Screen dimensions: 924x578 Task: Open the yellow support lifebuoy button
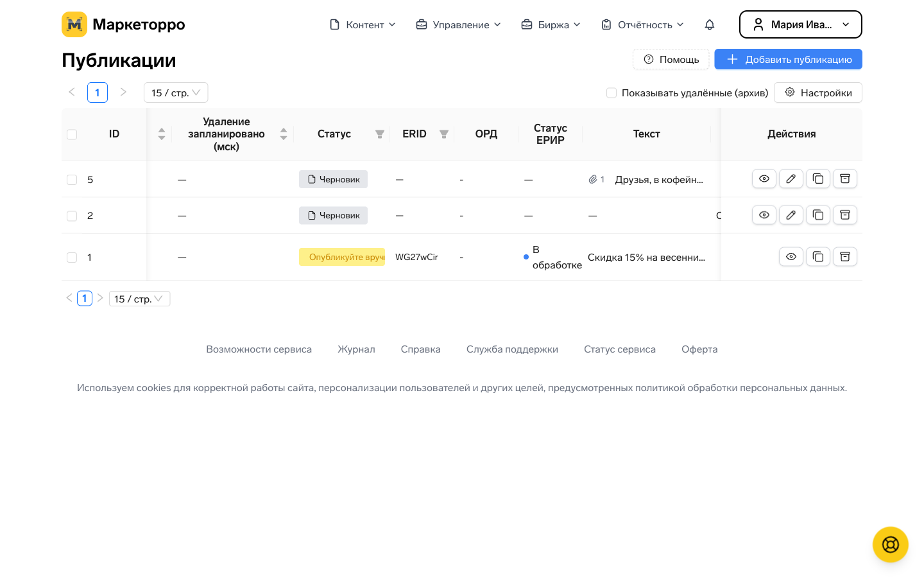(x=891, y=545)
